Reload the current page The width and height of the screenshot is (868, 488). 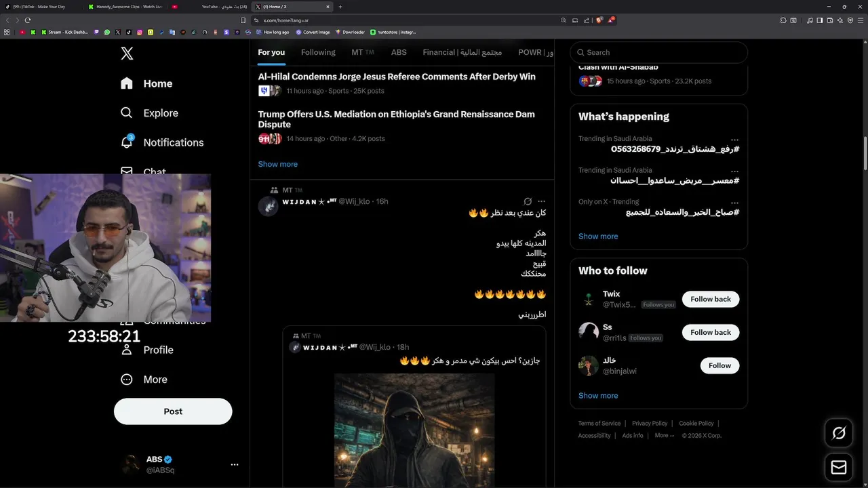[x=28, y=20]
